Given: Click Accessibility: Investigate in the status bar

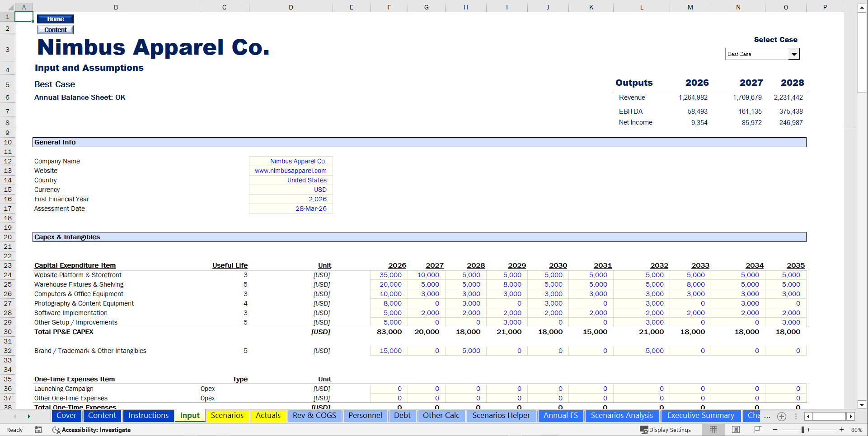Looking at the screenshot, I should click(x=96, y=430).
